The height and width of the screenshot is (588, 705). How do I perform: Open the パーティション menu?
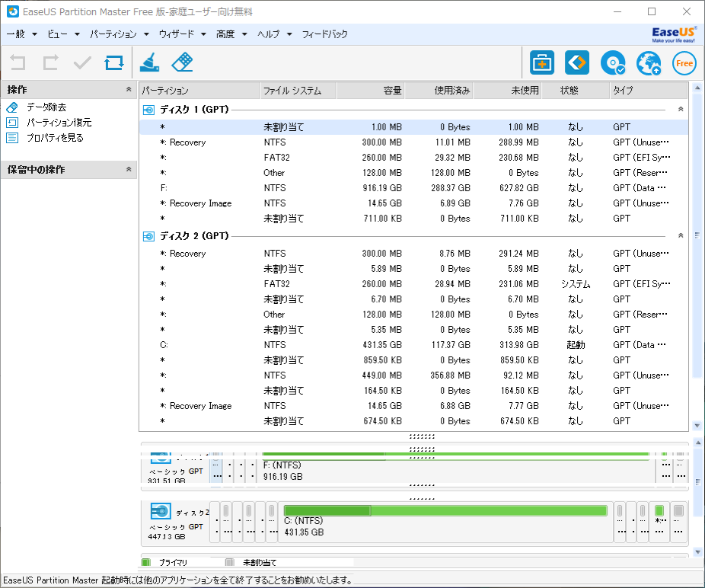(x=119, y=34)
